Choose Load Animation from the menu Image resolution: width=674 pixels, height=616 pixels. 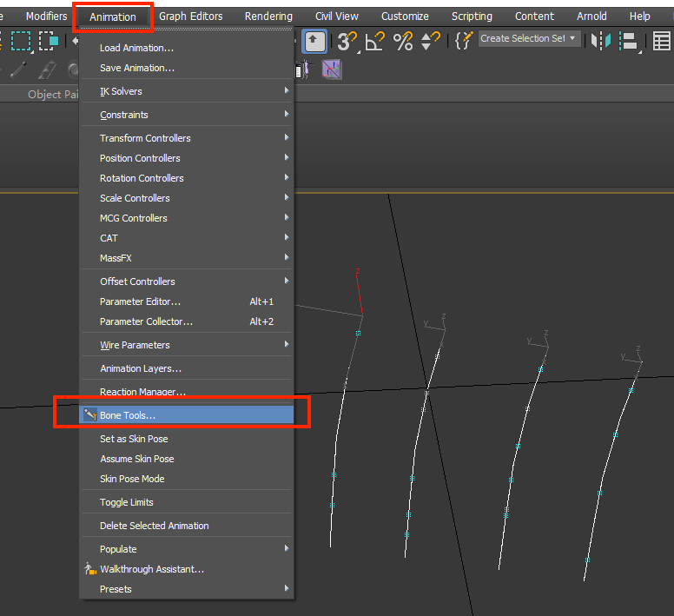click(x=187, y=48)
